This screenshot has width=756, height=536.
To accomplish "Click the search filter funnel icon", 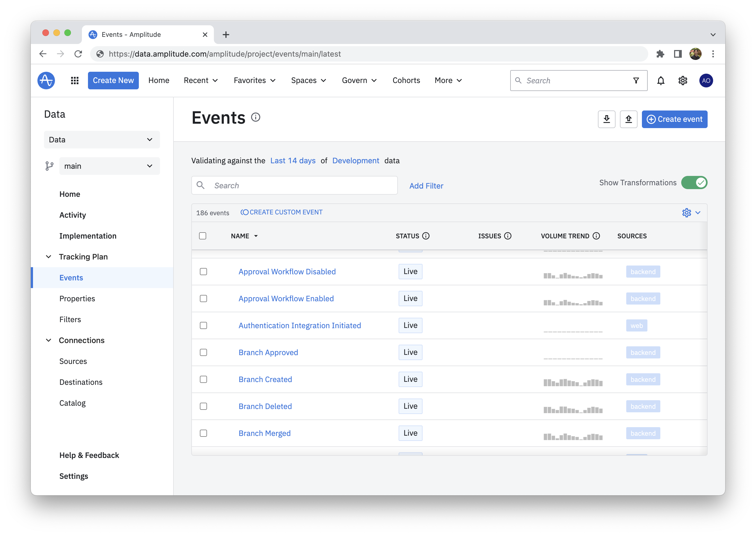I will [x=636, y=81].
